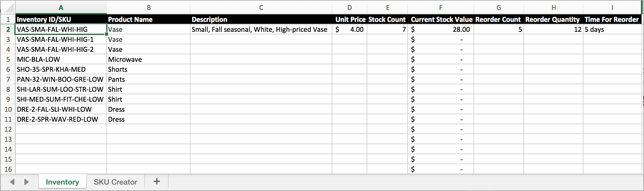
Task: Click the right sheet navigation arrow
Action: pos(26,181)
